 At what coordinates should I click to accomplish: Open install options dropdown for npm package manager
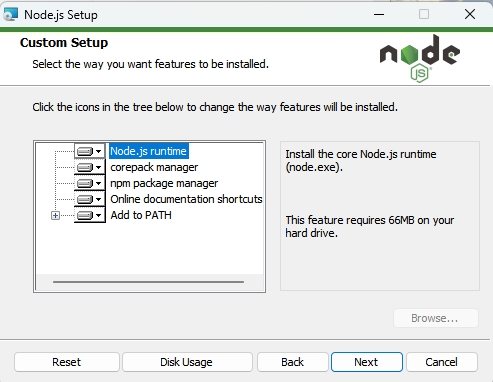pos(89,183)
